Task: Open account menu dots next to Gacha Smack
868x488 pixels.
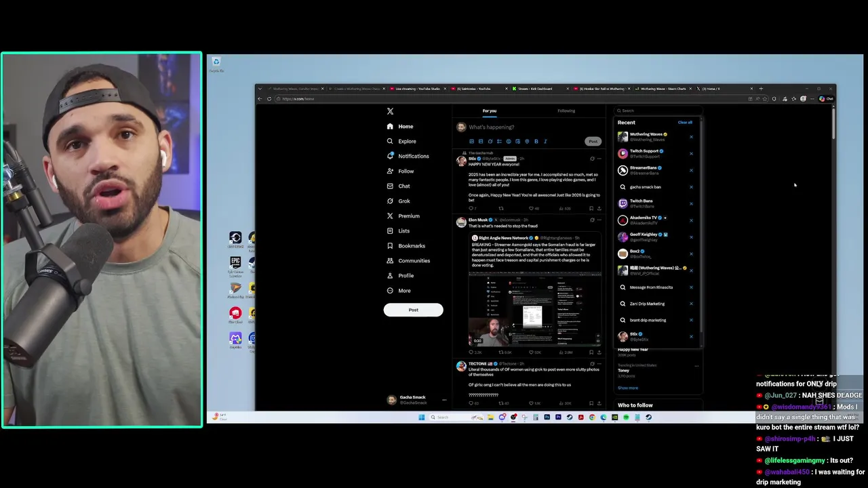Action: point(444,400)
